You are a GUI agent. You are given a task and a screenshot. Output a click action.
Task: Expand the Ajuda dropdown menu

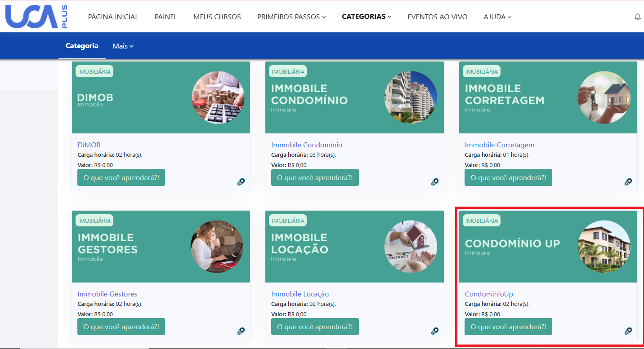pos(497,17)
